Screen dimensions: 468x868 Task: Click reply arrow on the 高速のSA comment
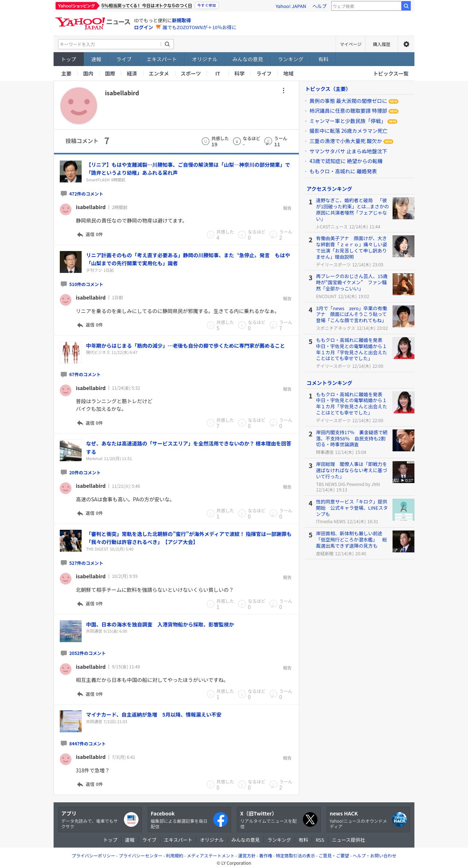(80, 513)
